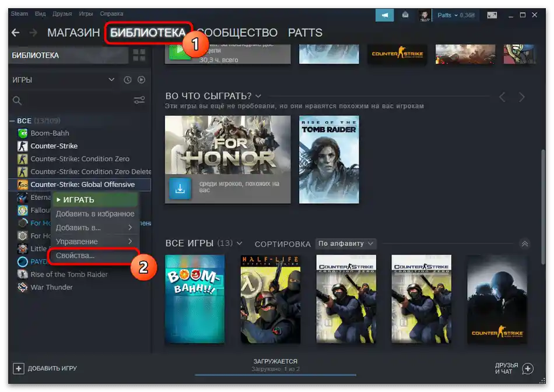554x392 pixels.
Task: Click the For Honor download button
Action: coord(180,188)
